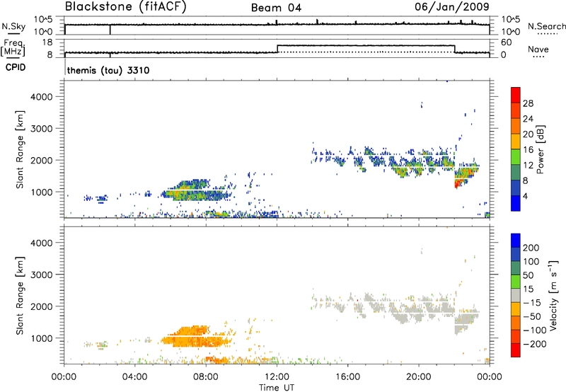This screenshot has width=566, height=392.
Task: Click the 'Velocity [m s-1]' colorbar title
Action: point(553,295)
